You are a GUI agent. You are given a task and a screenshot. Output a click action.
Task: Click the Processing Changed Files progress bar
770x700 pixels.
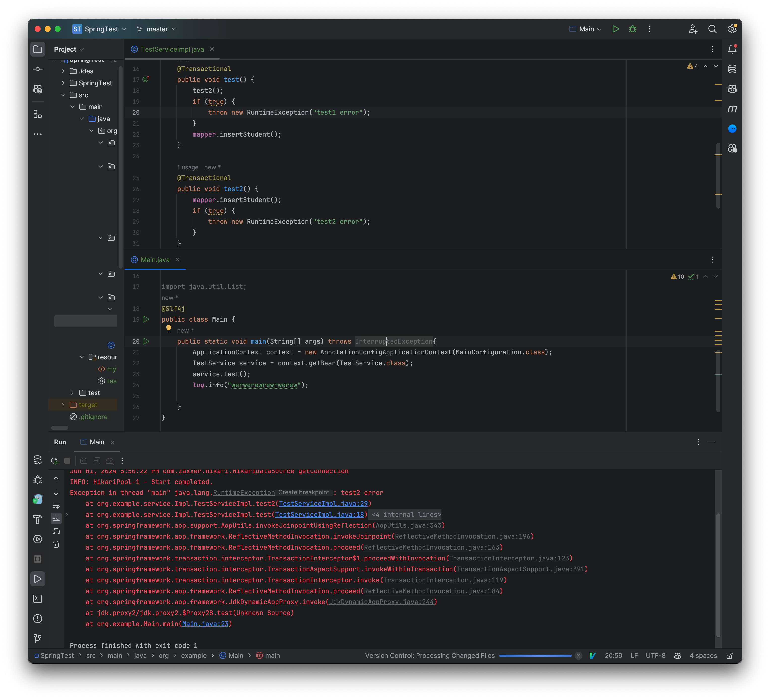(x=535, y=656)
